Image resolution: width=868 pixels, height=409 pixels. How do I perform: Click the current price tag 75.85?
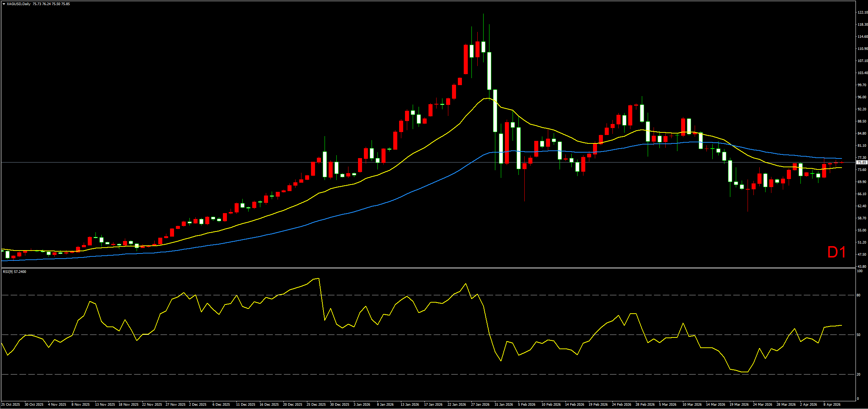pos(862,162)
